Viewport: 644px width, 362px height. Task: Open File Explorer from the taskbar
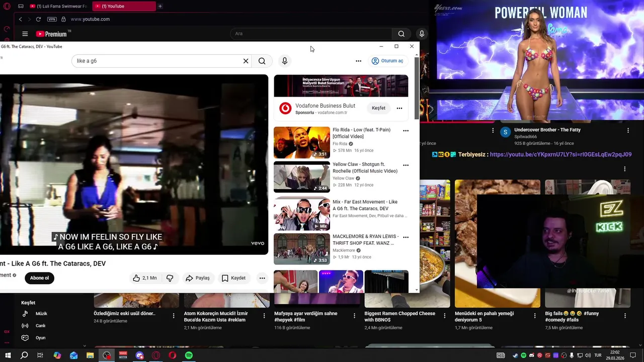[90, 355]
